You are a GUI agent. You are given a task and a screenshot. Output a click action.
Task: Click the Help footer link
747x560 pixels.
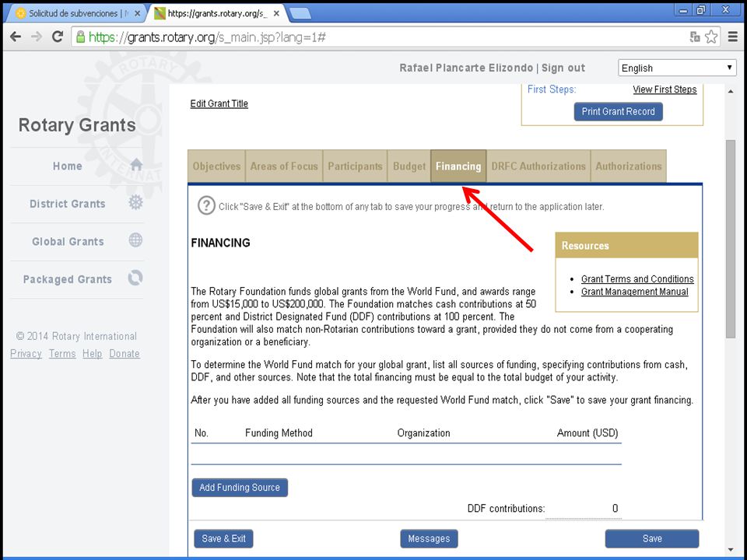[x=92, y=354]
